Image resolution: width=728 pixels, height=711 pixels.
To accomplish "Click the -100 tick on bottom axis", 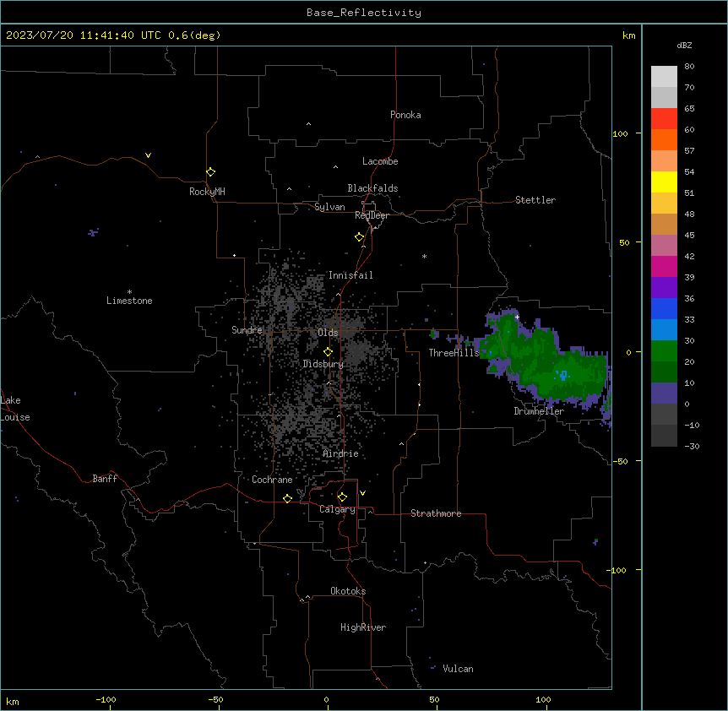I will coord(106,700).
